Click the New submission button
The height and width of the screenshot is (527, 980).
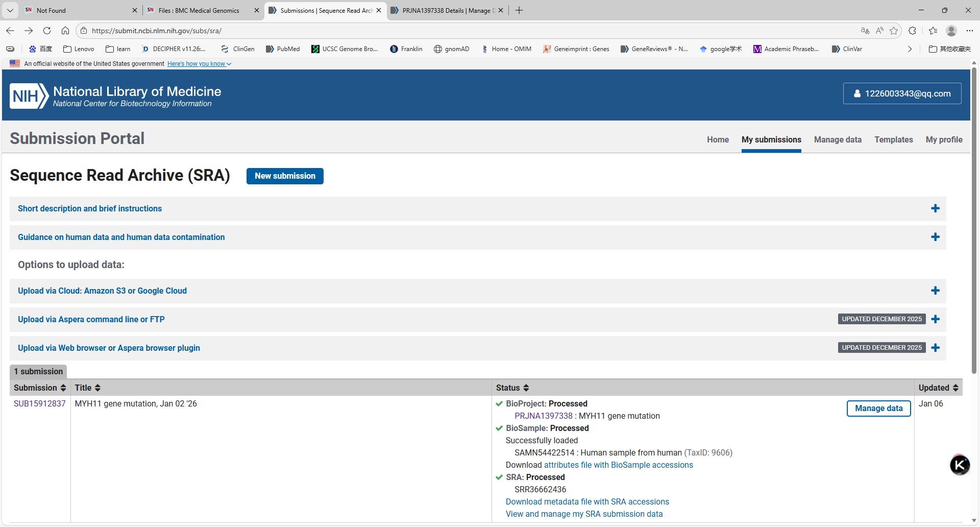[285, 176]
